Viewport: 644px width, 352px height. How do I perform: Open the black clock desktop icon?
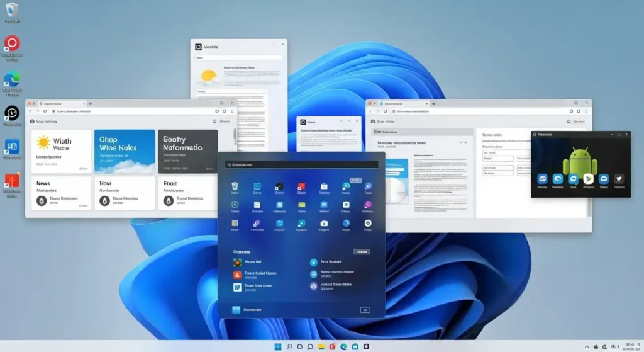click(12, 113)
